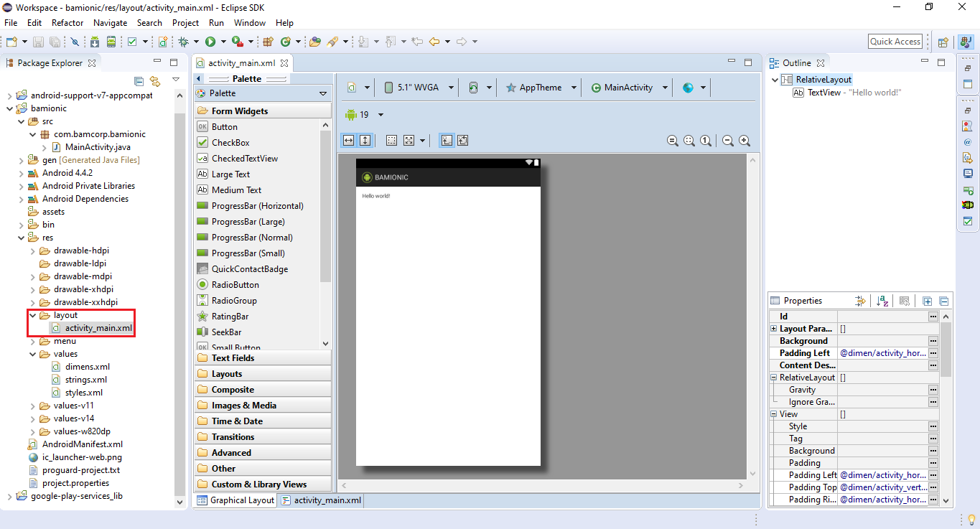This screenshot has width=980, height=529.
Task: Open the Android Virtual Device Manager icon
Action: (x=111, y=42)
